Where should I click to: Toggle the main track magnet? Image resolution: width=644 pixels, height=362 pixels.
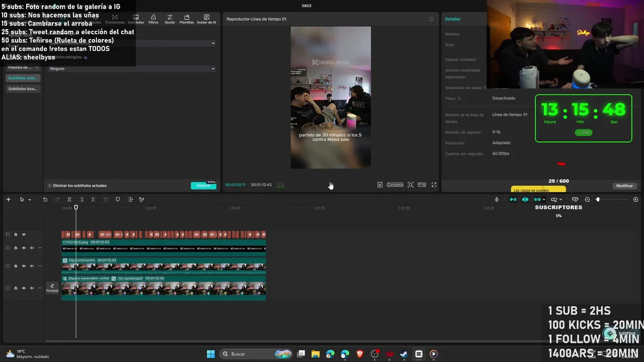[513, 200]
